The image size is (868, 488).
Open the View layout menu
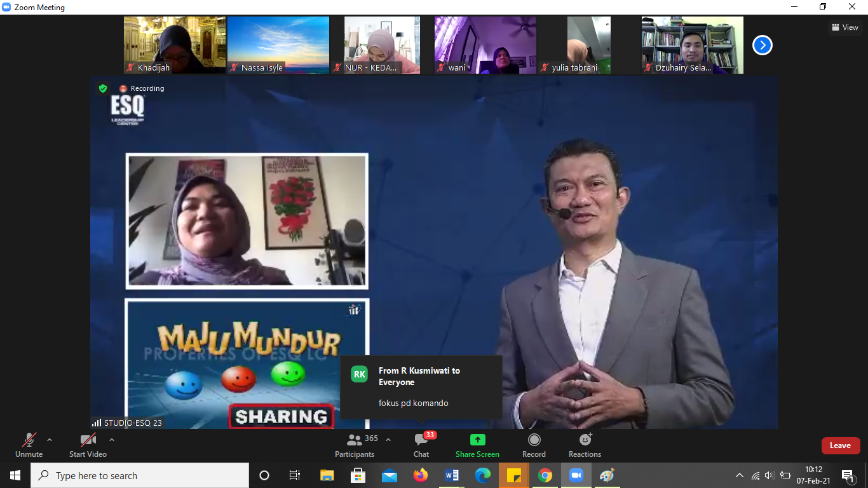(x=845, y=27)
